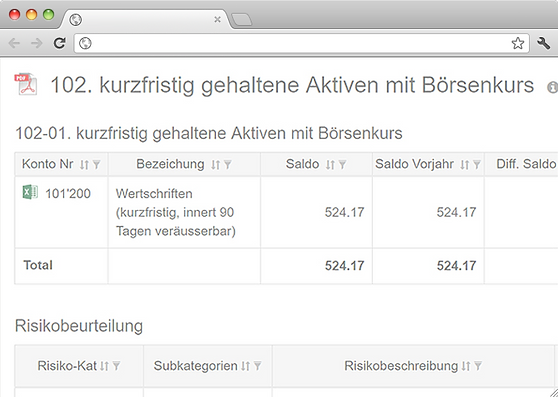Click the info icon after the Börsenkurs title
The width and height of the screenshot is (558, 397).
pyautogui.click(x=552, y=87)
